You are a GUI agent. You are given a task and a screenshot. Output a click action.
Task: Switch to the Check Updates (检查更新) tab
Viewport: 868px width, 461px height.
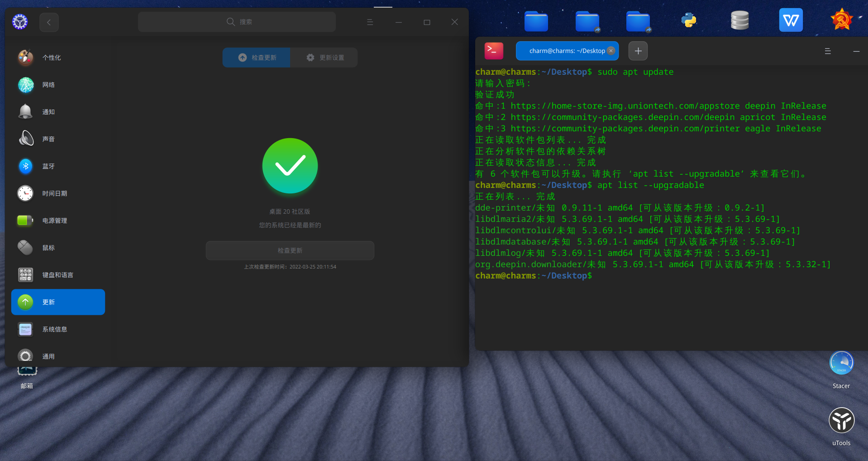(x=257, y=58)
